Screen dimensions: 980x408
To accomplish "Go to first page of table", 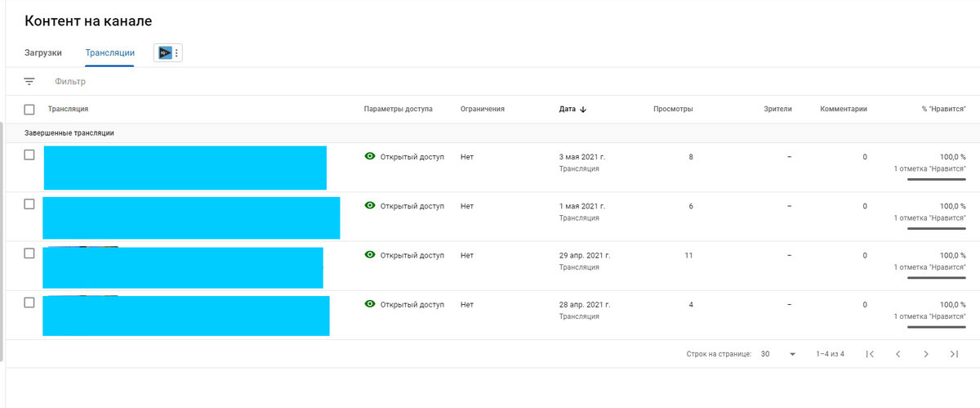I will pos(870,354).
